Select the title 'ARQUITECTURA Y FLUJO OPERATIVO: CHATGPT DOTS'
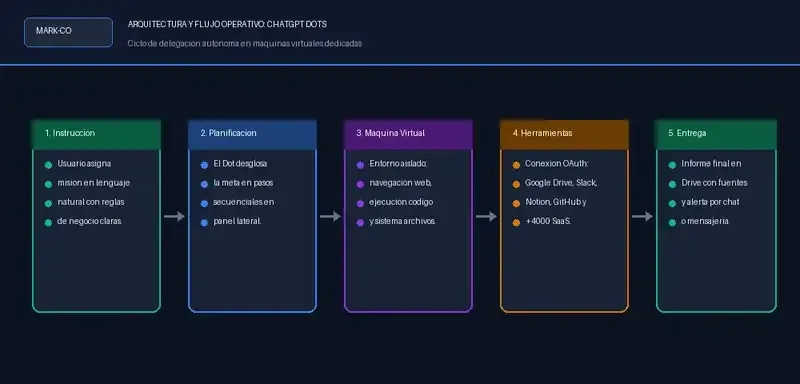The image size is (800, 384). 227,24
